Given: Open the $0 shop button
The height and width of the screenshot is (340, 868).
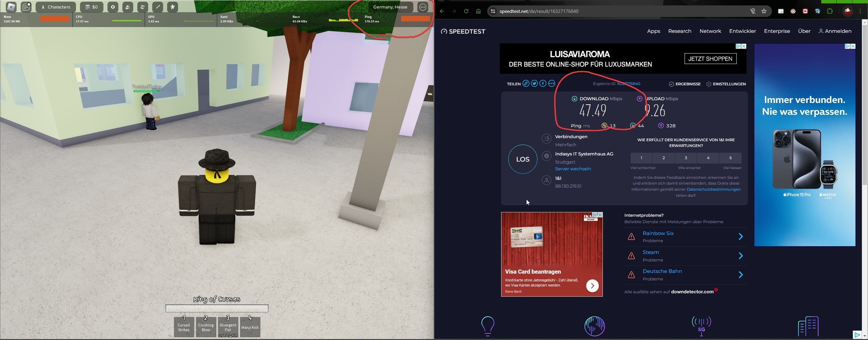Looking at the screenshot, I should click(x=92, y=7).
